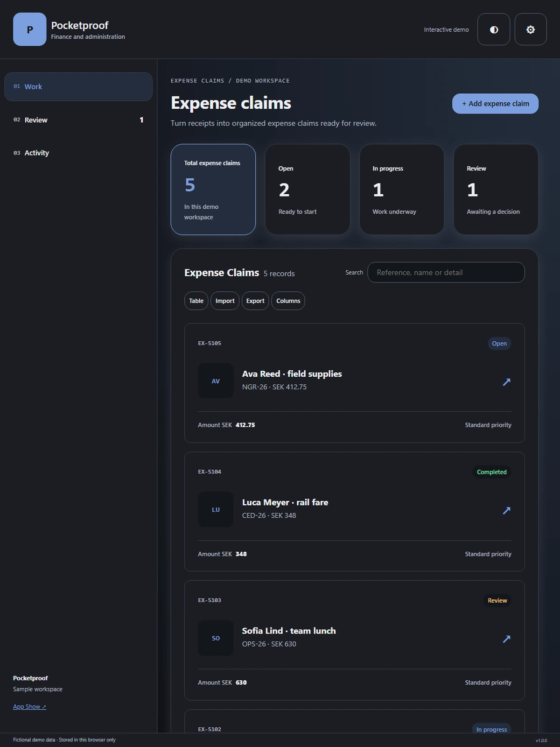Click the amount value 348 in EX-5104 footer
Image resolution: width=560 pixels, height=747 pixels.
[241, 554]
